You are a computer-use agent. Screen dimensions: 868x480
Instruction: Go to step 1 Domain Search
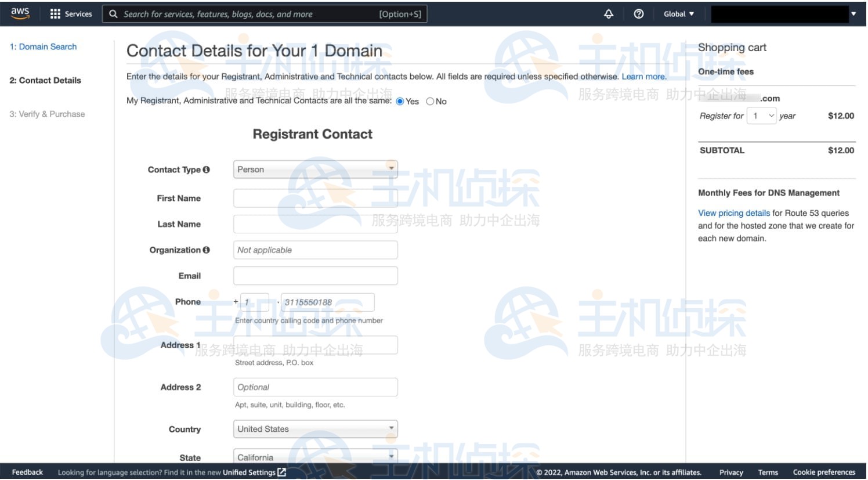pyautogui.click(x=43, y=47)
